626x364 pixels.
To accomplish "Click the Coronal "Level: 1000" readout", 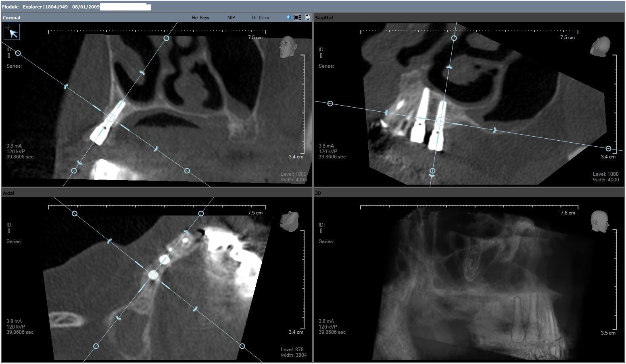I will coord(294,174).
